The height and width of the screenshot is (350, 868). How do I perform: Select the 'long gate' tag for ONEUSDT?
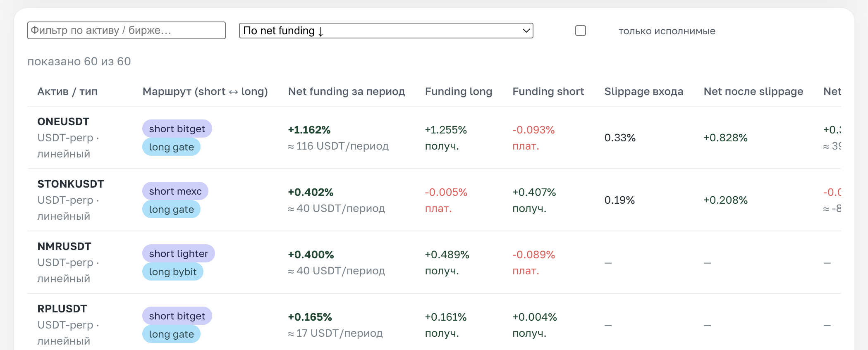pyautogui.click(x=171, y=147)
